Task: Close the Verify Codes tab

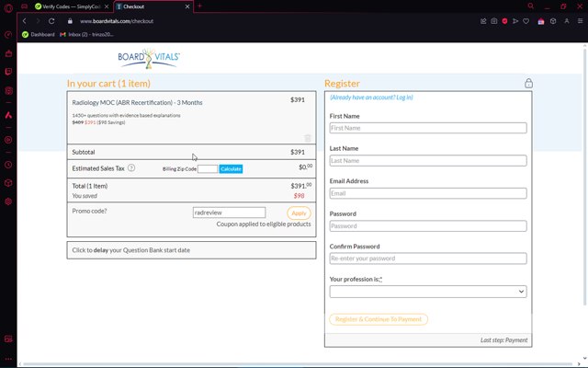Action: coord(107,6)
